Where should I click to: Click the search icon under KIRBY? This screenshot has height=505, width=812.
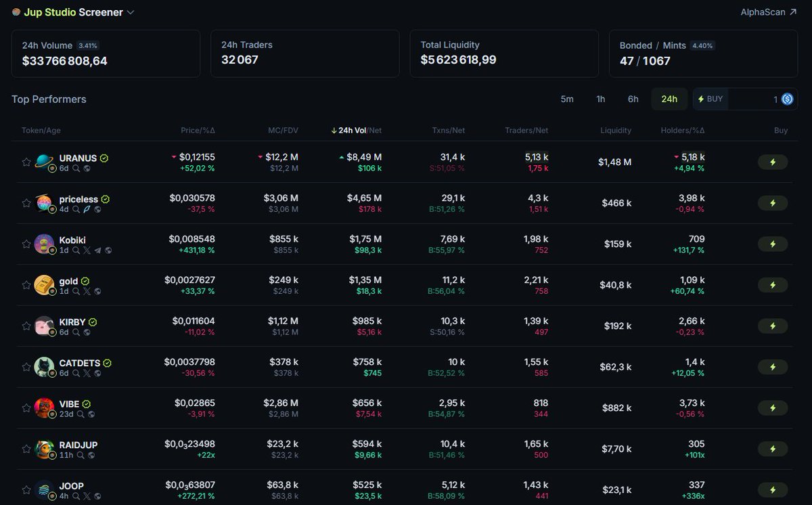coord(76,332)
